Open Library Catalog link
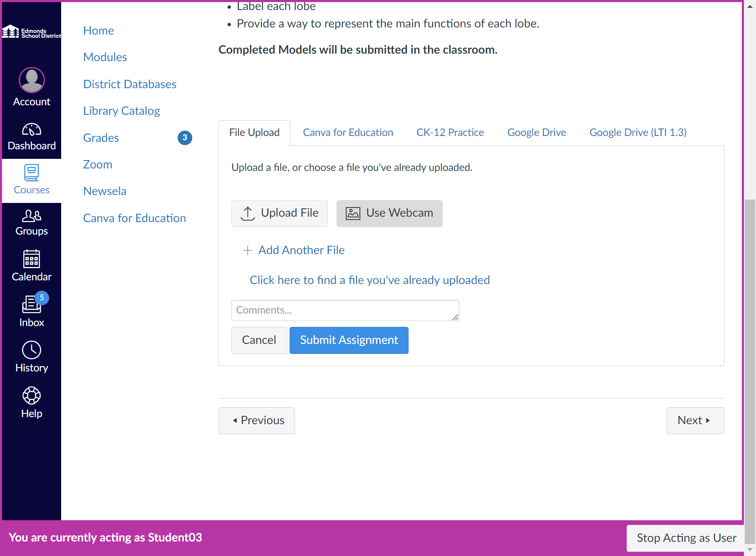756x556 pixels. 121,111
